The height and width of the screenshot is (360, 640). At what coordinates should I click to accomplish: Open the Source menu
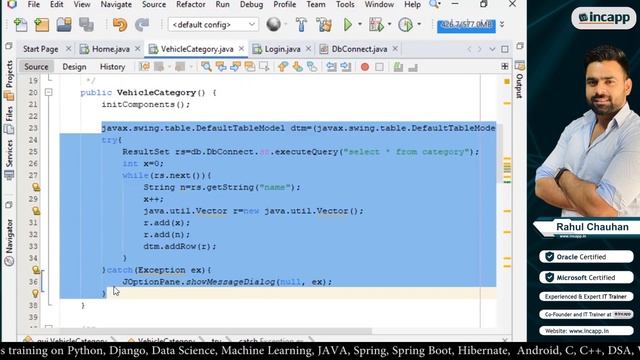[154, 4]
